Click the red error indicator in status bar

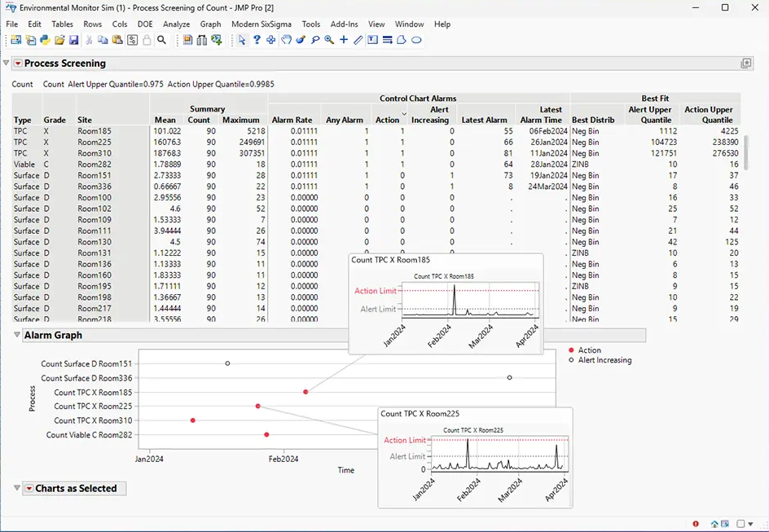coord(696,524)
